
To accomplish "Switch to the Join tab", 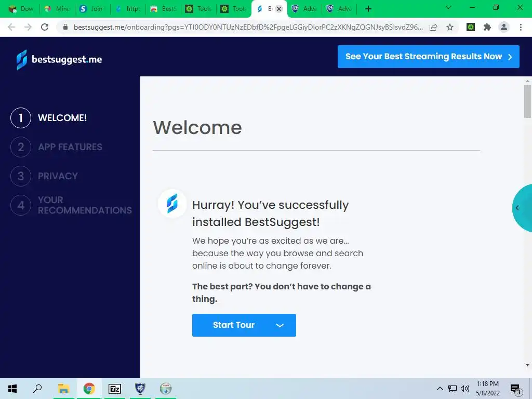I will coord(92,9).
